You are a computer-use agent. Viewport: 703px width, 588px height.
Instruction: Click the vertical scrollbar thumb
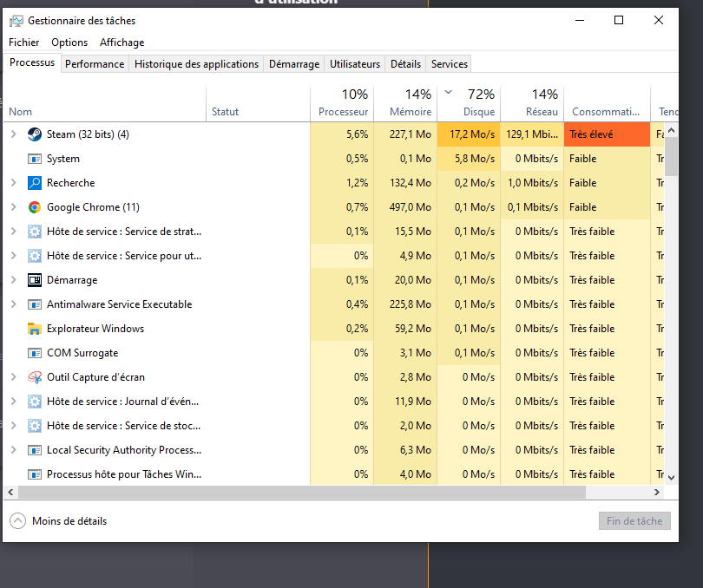point(671,157)
